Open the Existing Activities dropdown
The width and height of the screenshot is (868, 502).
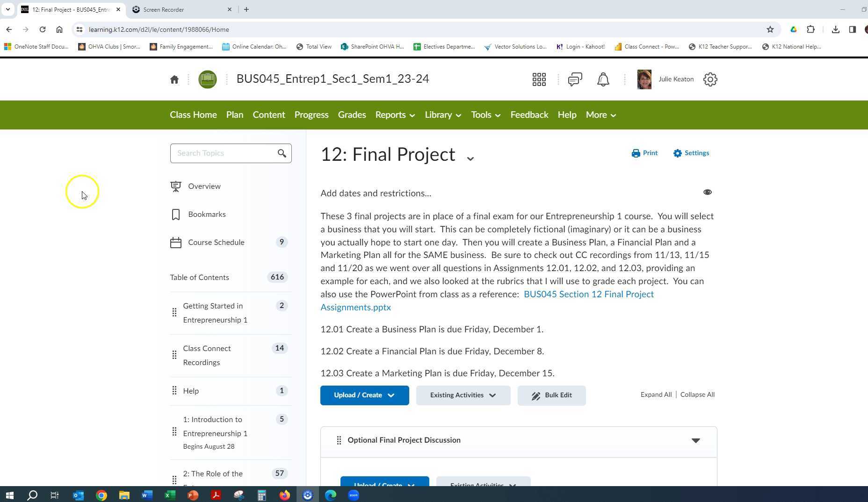coord(463,395)
